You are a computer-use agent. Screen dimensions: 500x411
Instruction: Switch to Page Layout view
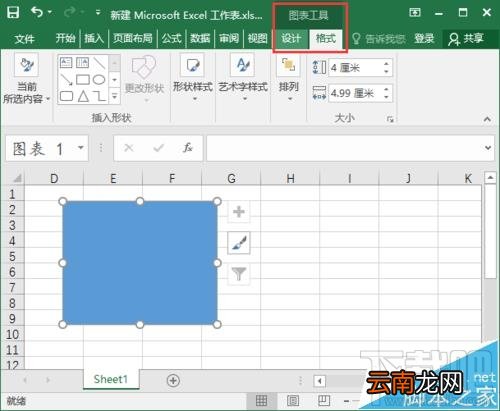[x=293, y=401]
